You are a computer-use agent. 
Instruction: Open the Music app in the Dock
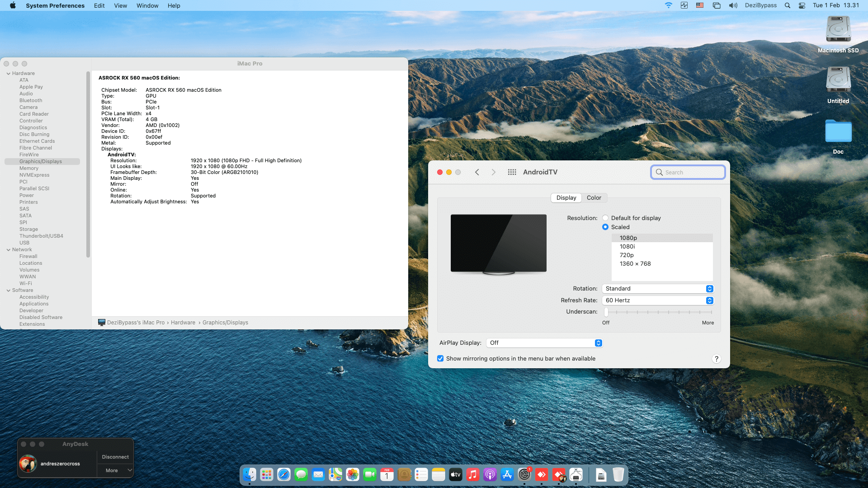pos(473,474)
